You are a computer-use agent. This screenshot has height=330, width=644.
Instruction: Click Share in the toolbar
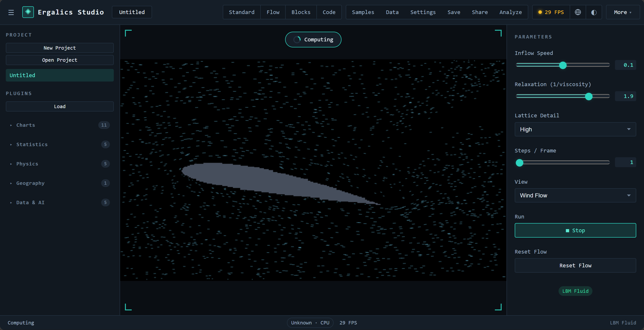480,12
